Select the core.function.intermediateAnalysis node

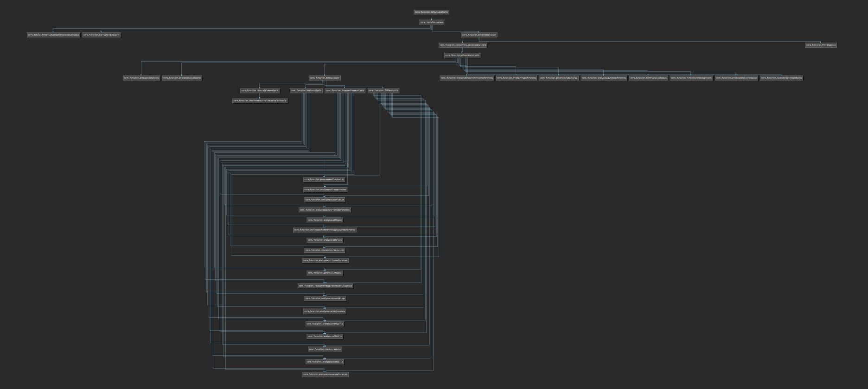click(x=345, y=90)
